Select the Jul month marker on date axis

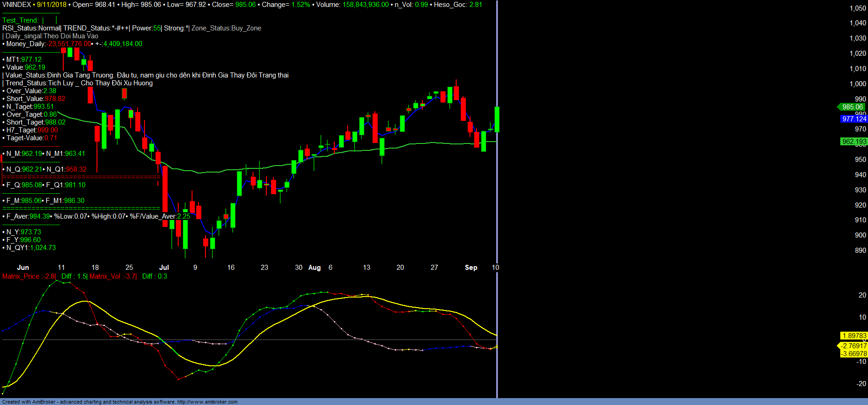click(164, 268)
